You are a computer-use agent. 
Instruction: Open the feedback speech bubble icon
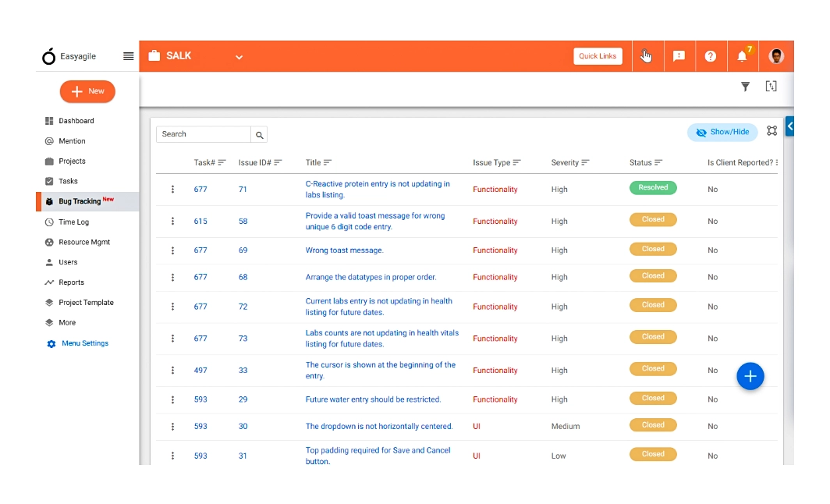[679, 55]
